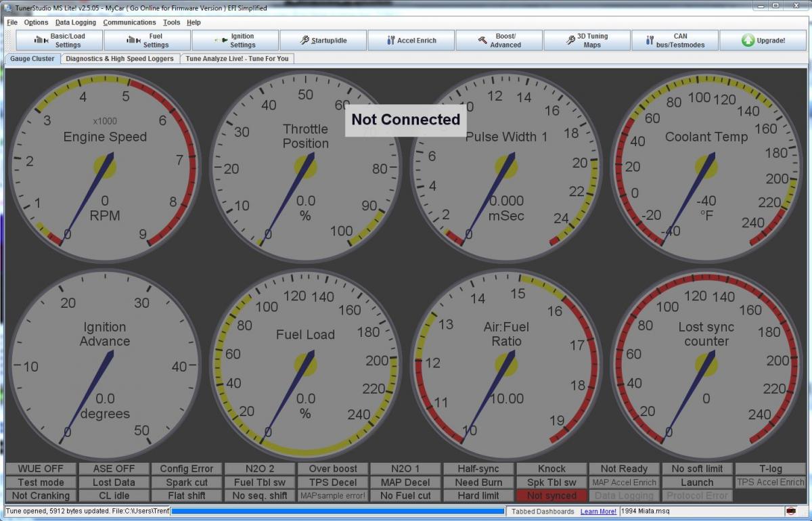
Task: Click the connection status icon in status bar
Action: click(791, 511)
